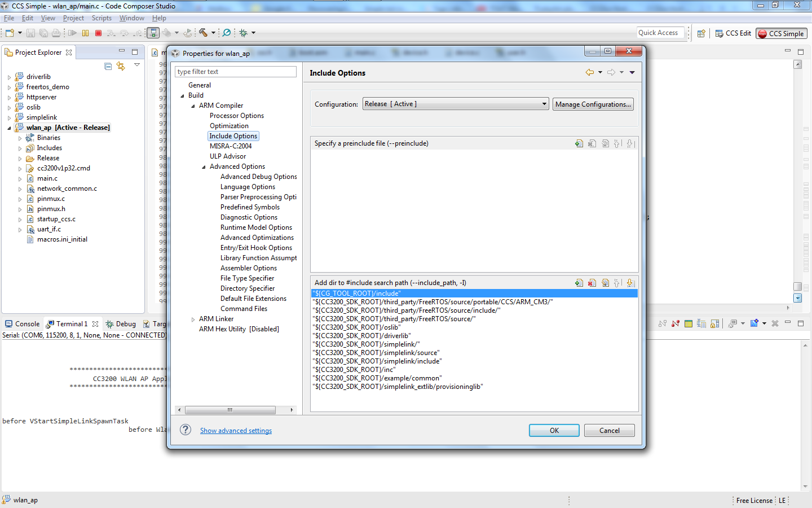Open the Project menu
Image resolution: width=812 pixels, height=508 pixels.
tap(73, 18)
